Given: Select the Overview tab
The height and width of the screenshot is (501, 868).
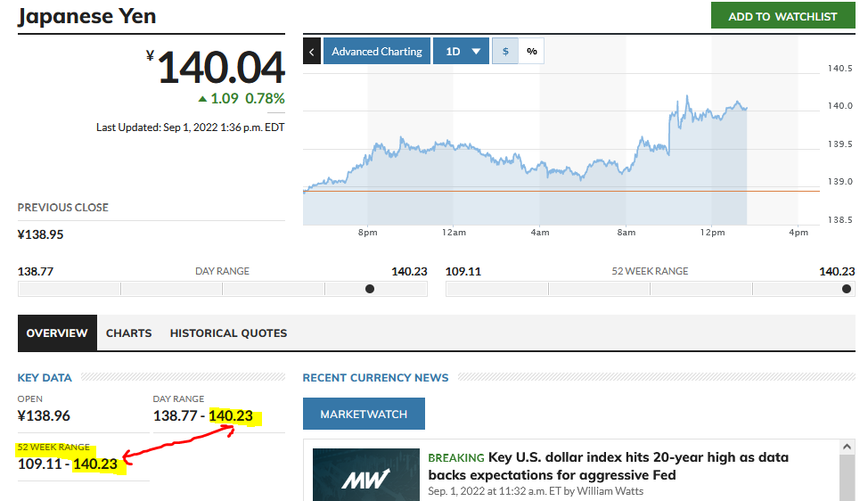Looking at the screenshot, I should 57,333.
